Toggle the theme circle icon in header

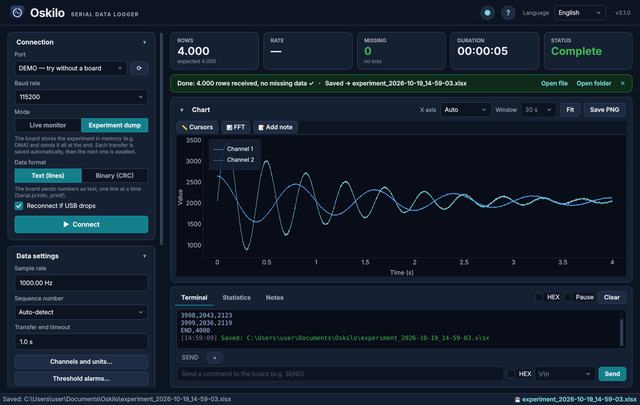click(x=487, y=13)
